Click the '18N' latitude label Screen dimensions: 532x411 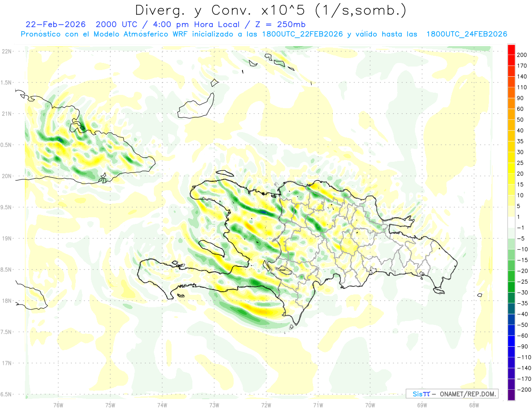tap(6, 301)
